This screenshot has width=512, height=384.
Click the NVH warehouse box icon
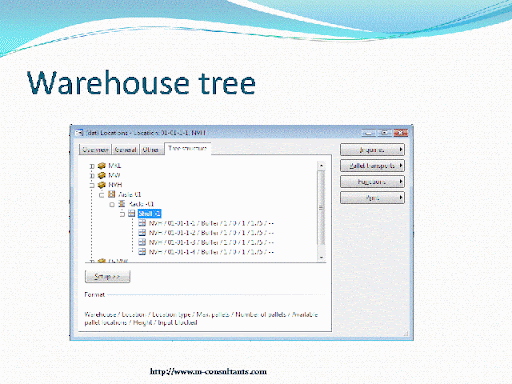pos(102,185)
